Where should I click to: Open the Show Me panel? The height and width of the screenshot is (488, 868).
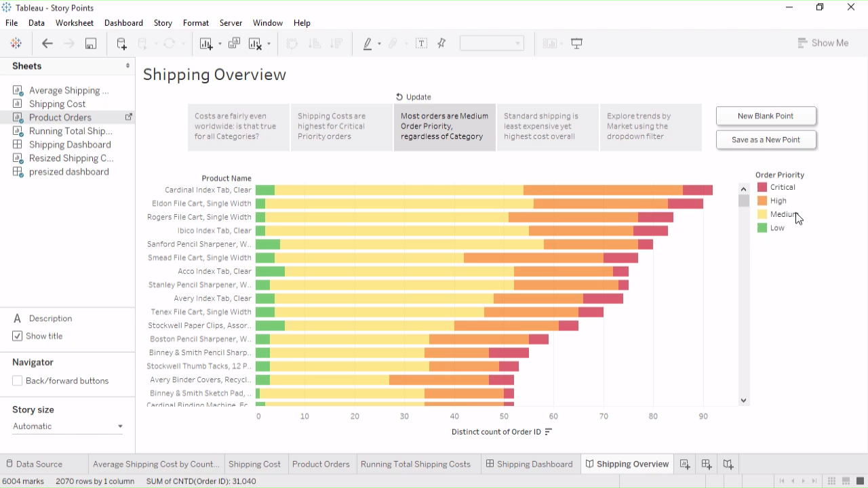(823, 43)
